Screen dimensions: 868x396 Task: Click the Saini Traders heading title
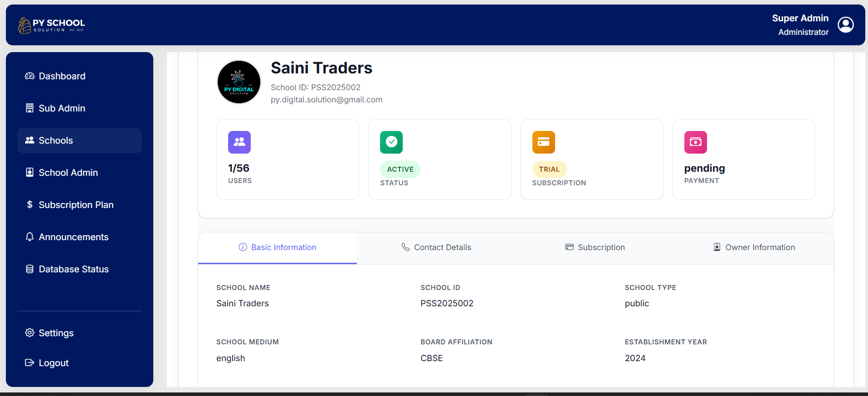pos(322,68)
